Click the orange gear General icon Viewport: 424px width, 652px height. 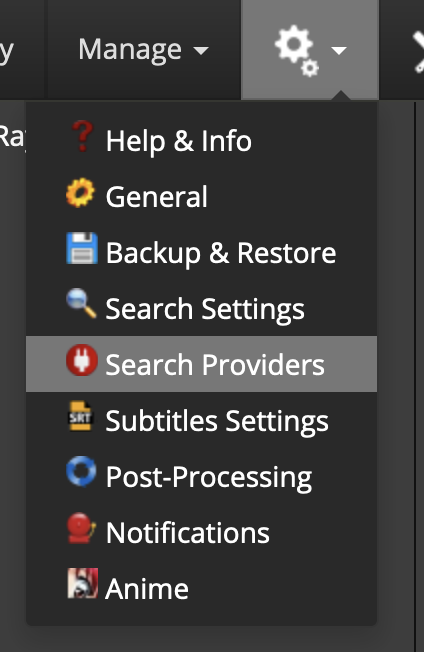pyautogui.click(x=80, y=193)
